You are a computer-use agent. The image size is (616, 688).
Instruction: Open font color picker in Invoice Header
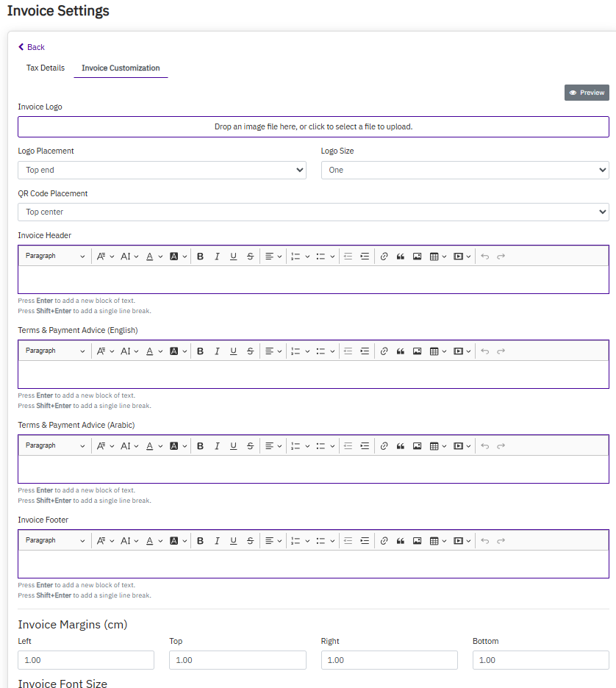tap(153, 257)
